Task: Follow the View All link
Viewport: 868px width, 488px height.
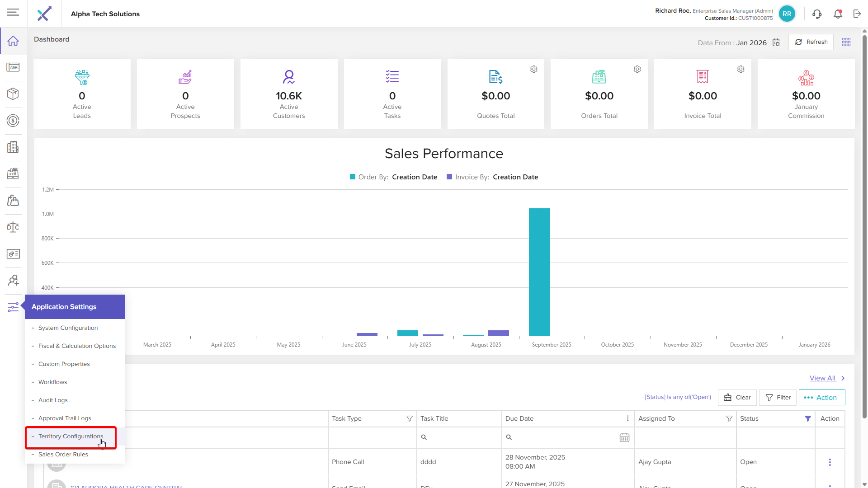Action: [x=823, y=378]
